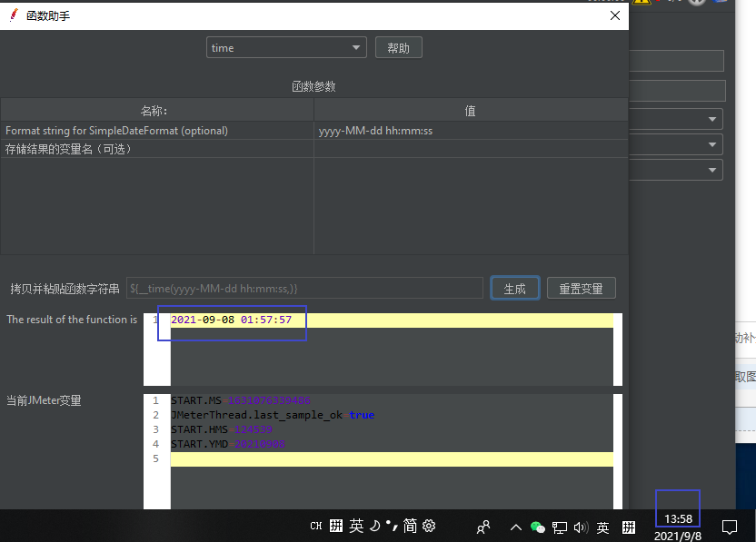Viewport: 756px width, 542px height.
Task: Click the 重置变量 reset variables button
Action: 581,289
